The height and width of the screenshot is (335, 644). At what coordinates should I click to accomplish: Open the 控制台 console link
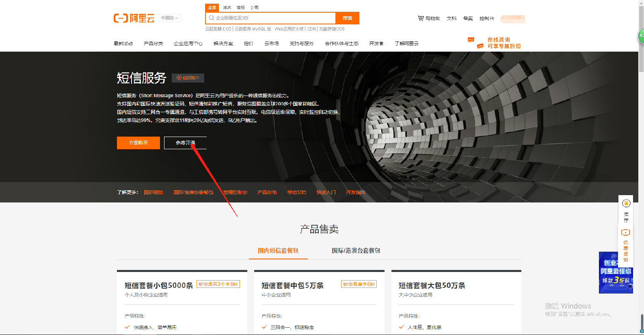(487, 18)
